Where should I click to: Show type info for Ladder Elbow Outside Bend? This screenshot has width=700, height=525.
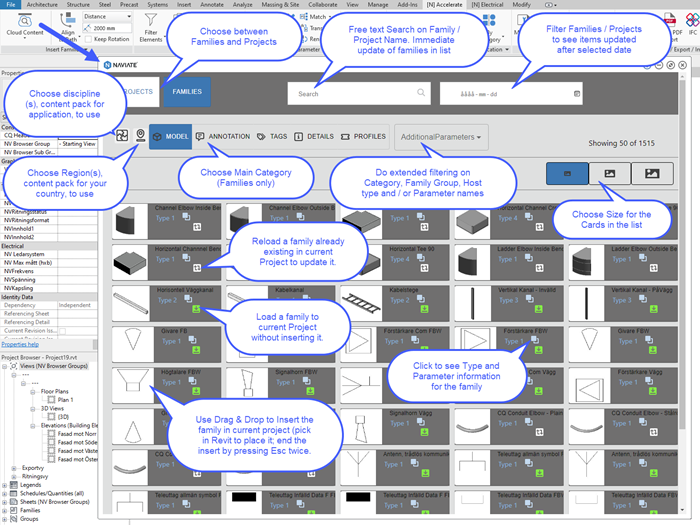(x=642, y=258)
